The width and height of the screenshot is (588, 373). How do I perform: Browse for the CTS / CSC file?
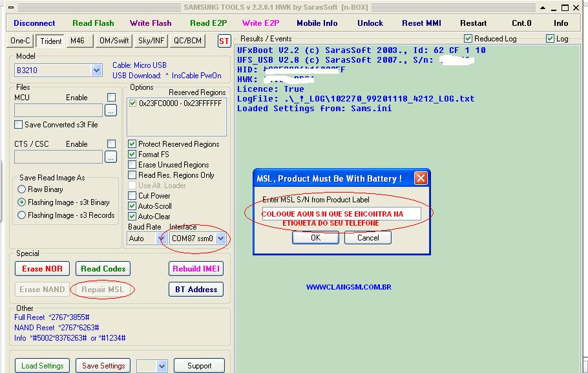(x=110, y=157)
